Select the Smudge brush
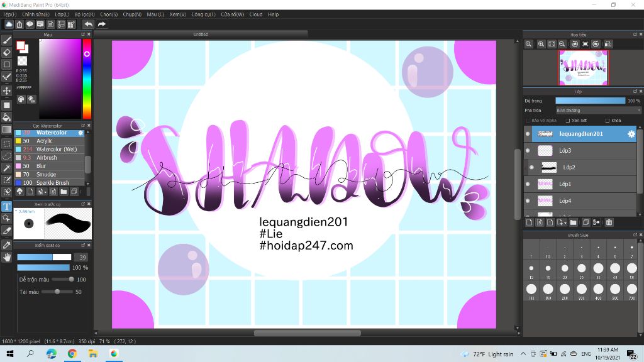The image size is (644, 362). coord(49,175)
